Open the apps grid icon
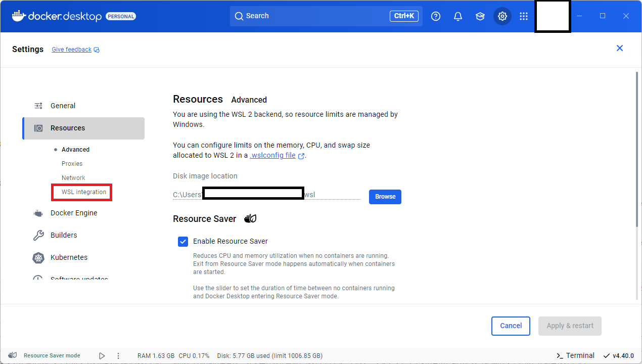Image resolution: width=642 pixels, height=364 pixels. click(x=524, y=16)
